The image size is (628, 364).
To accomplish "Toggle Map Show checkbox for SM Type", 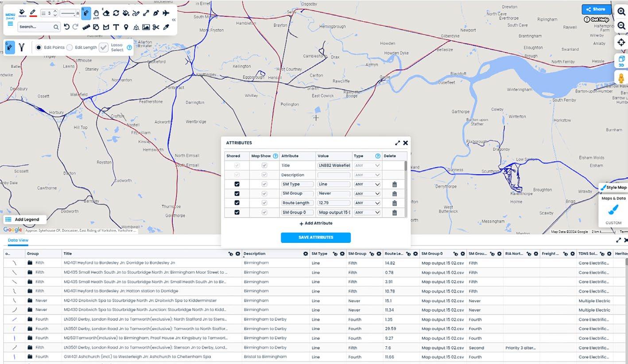I will coord(264,184).
